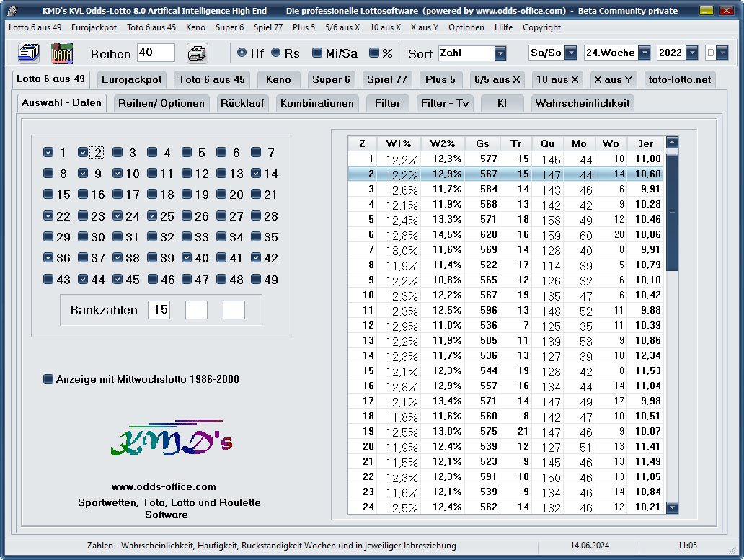Uncheck number 14 checkbox
The width and height of the screenshot is (744, 560).
256,173
